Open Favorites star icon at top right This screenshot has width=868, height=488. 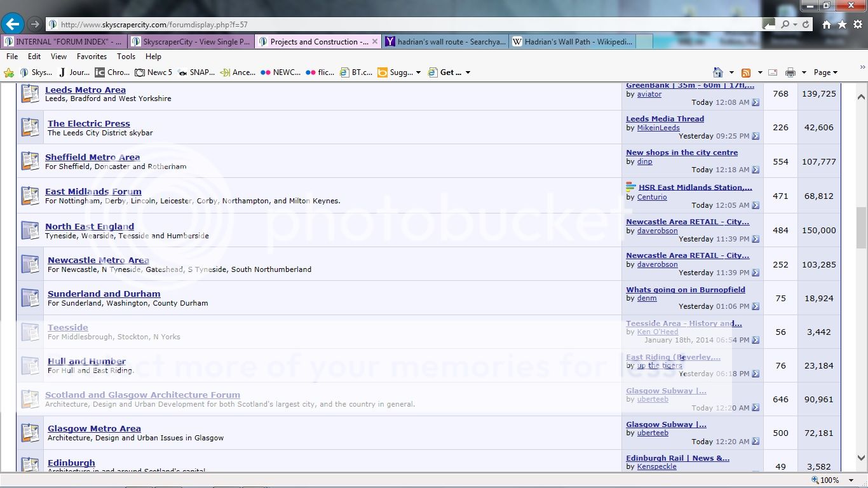click(842, 25)
